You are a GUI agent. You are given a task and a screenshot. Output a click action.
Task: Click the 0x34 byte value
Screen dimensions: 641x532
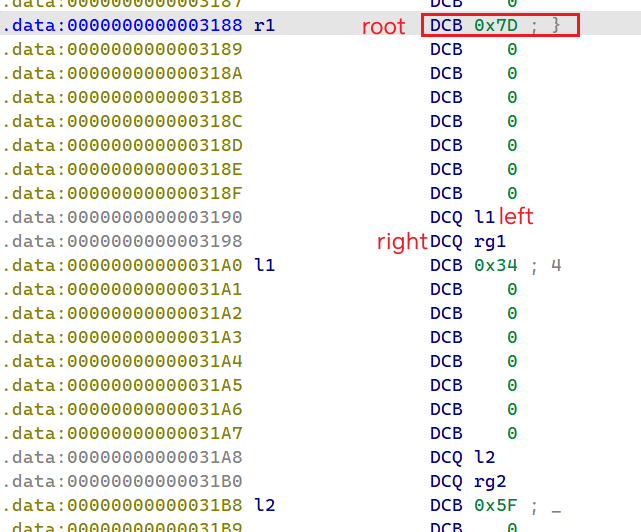pos(495,265)
